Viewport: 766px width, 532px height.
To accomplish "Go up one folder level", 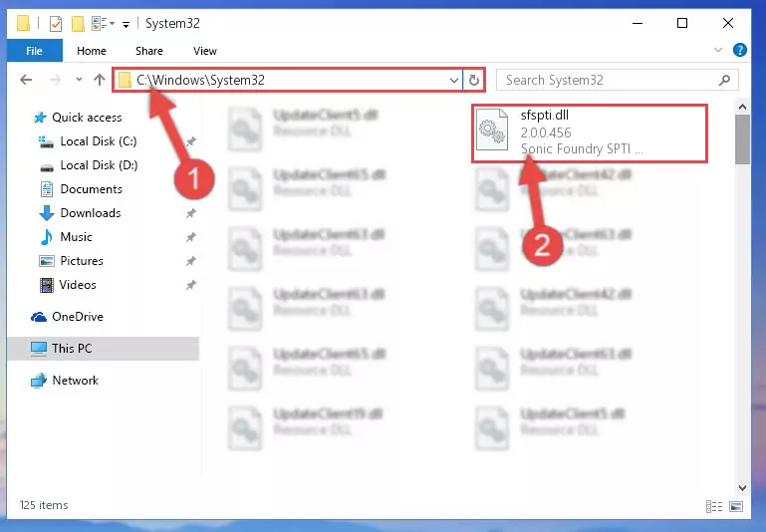I will [100, 80].
